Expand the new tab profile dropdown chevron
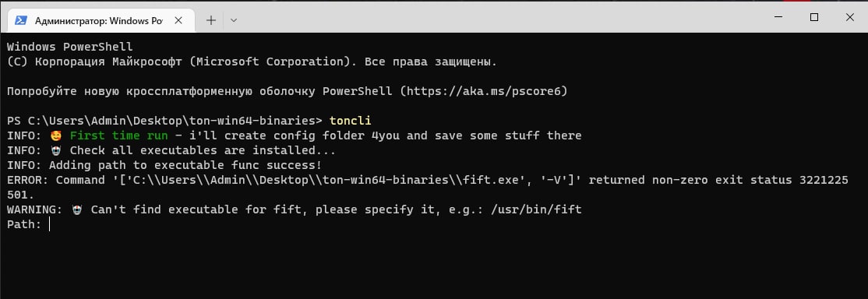Image resolution: width=868 pixels, height=299 pixels. 234,20
